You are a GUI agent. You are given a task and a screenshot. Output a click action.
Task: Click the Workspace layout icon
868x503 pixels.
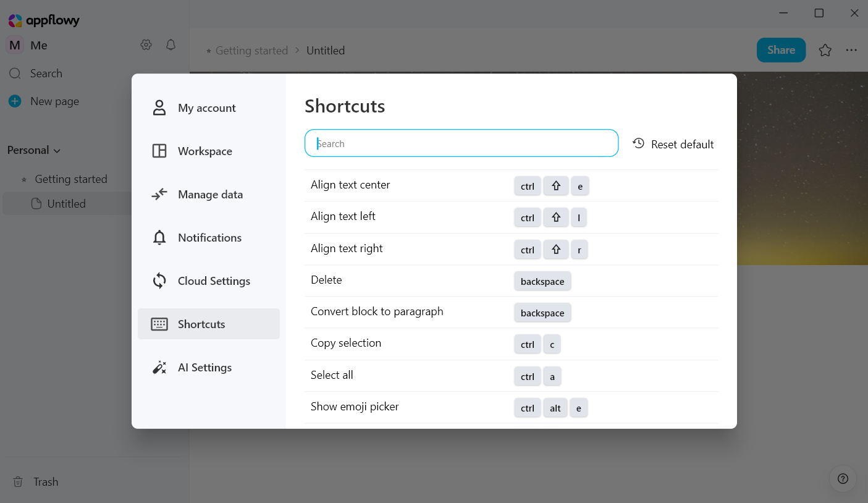click(x=159, y=151)
